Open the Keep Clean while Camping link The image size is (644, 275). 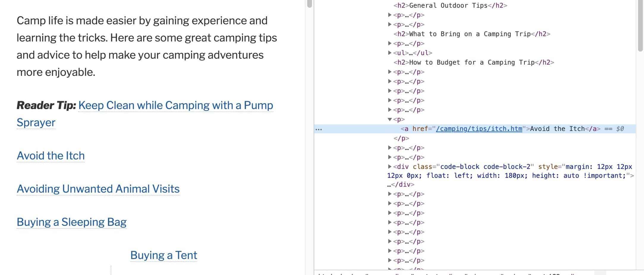click(x=175, y=105)
